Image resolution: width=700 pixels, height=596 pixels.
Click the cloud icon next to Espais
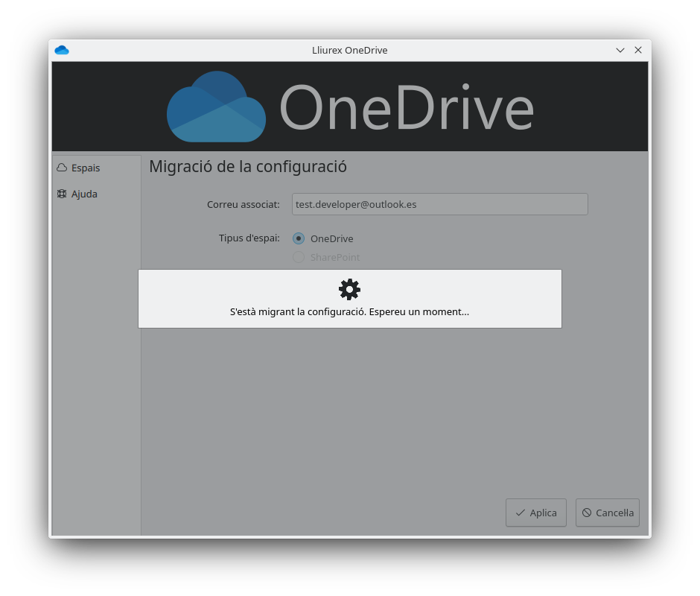(x=62, y=168)
